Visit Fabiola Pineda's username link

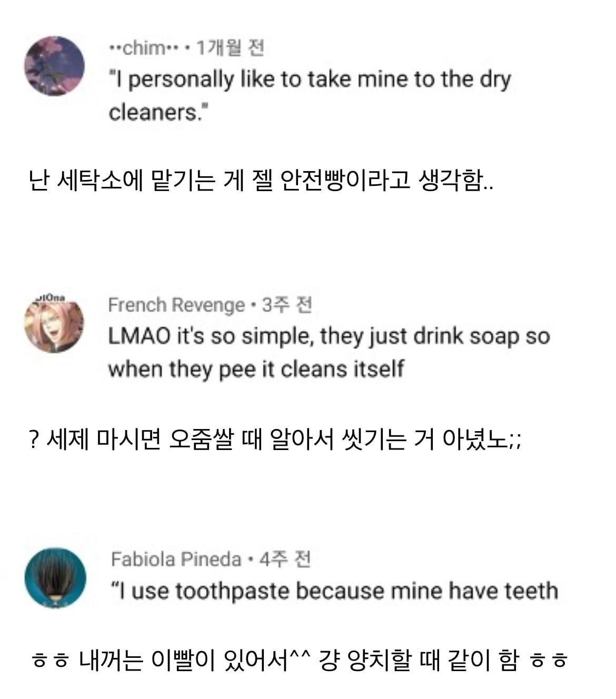pyautogui.click(x=176, y=559)
